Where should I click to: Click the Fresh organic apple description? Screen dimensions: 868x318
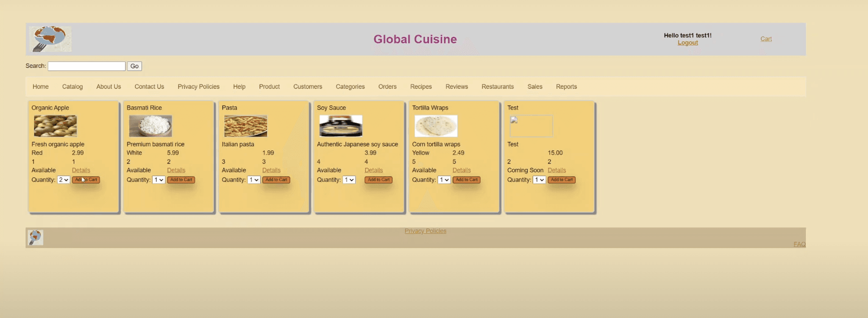click(x=58, y=144)
